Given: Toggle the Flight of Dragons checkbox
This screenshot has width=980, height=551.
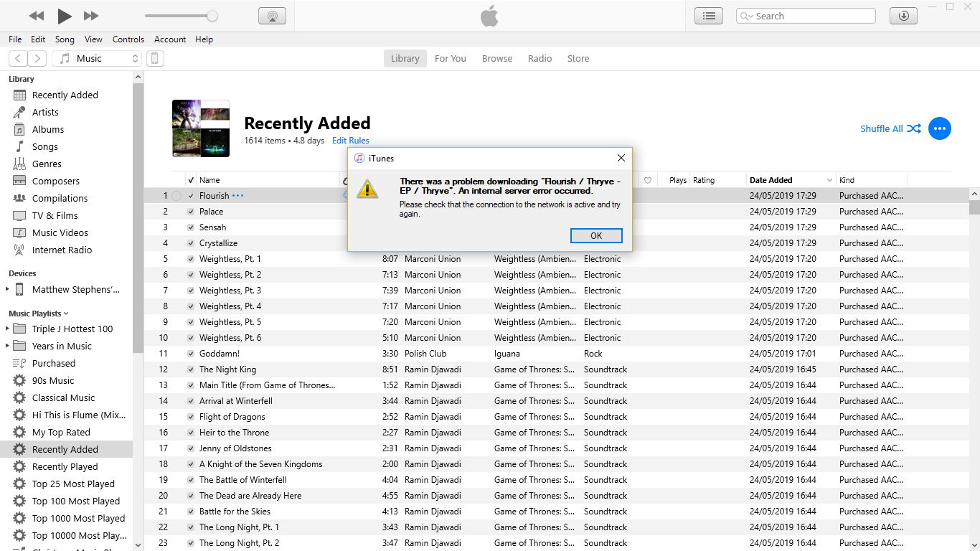Looking at the screenshot, I should pos(191,417).
